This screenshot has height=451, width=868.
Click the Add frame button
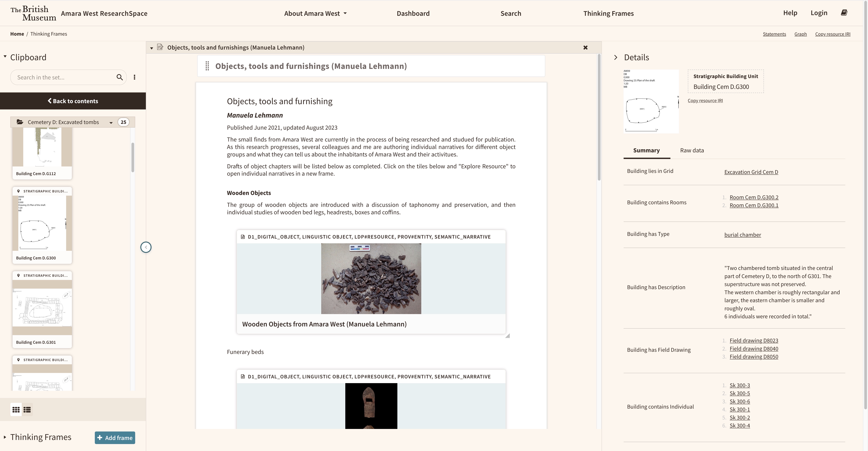115,438
